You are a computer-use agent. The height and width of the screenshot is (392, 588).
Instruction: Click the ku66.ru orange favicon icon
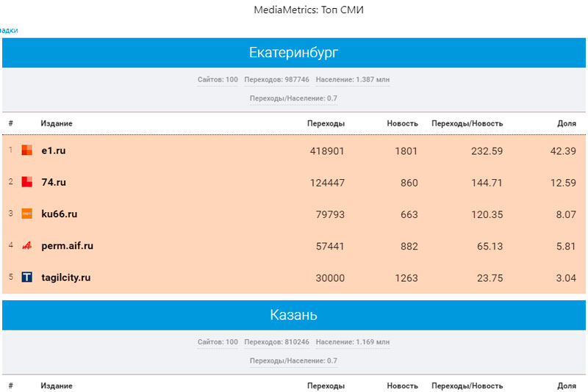coord(26,214)
